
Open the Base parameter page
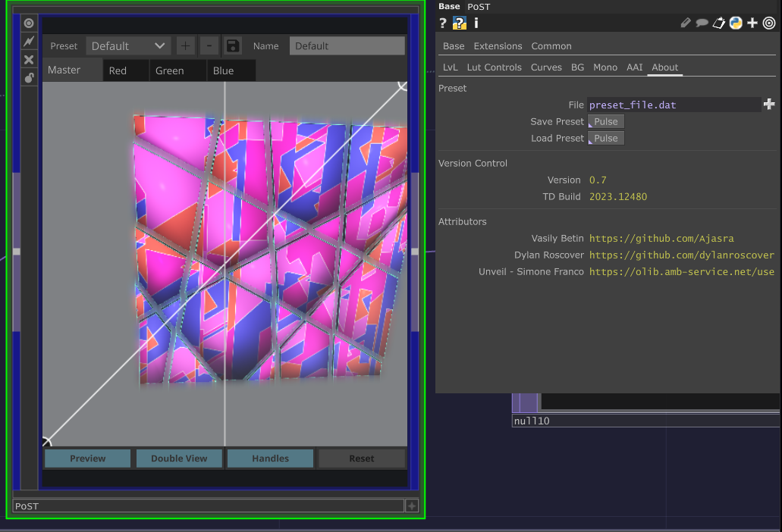(x=454, y=45)
